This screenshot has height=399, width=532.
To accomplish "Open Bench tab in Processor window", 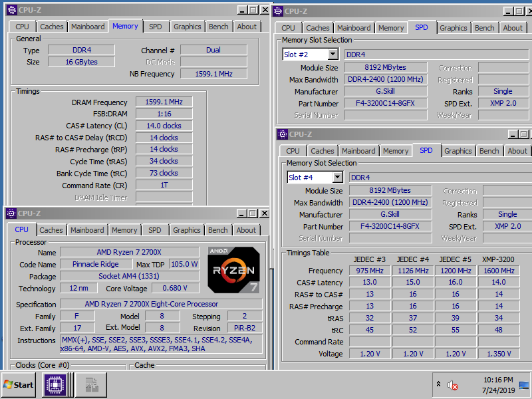I will 218,230.
